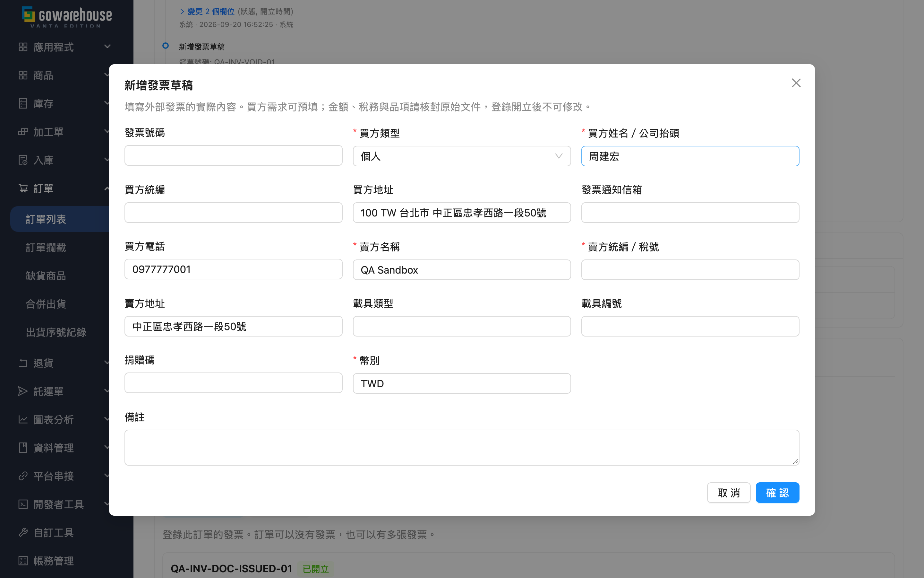Click the 賣方統編 / 稅號 field
Screen dimensions: 924x578
(690, 270)
